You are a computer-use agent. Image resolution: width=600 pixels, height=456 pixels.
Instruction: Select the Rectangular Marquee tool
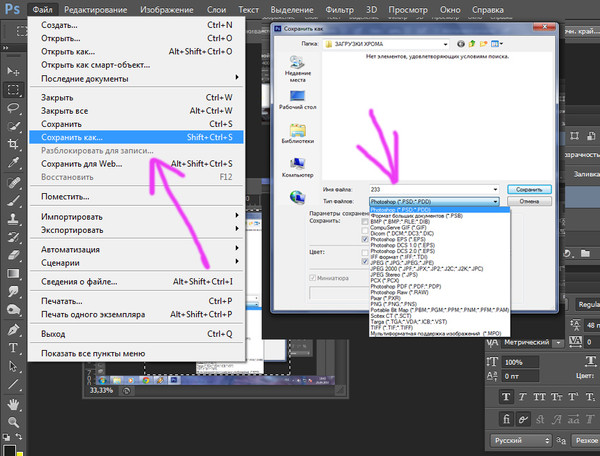[13, 90]
